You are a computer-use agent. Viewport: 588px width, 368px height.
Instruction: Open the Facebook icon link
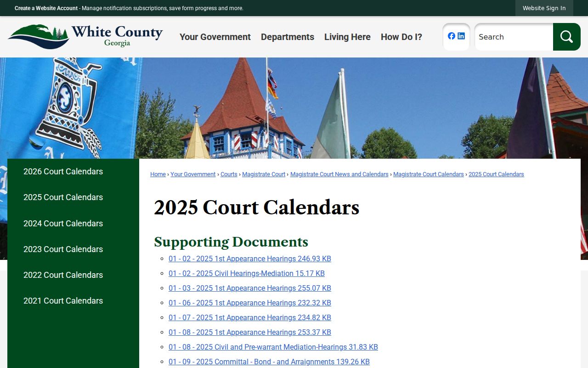click(452, 36)
